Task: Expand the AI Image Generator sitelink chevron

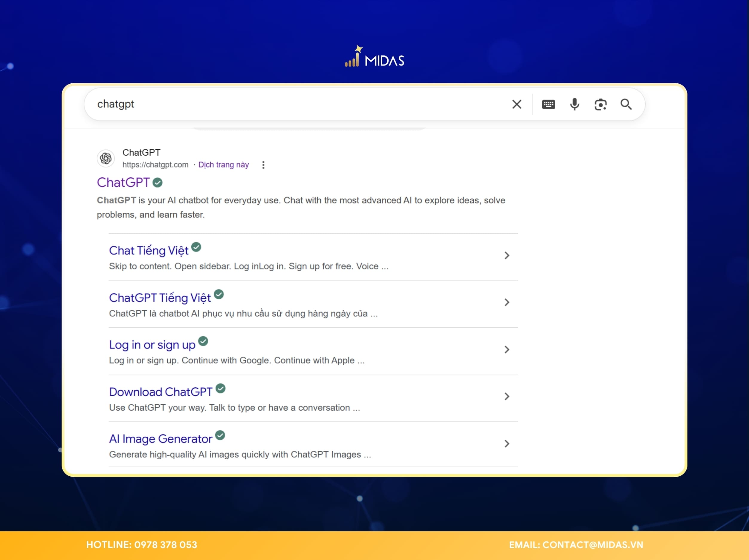Action: pos(507,444)
